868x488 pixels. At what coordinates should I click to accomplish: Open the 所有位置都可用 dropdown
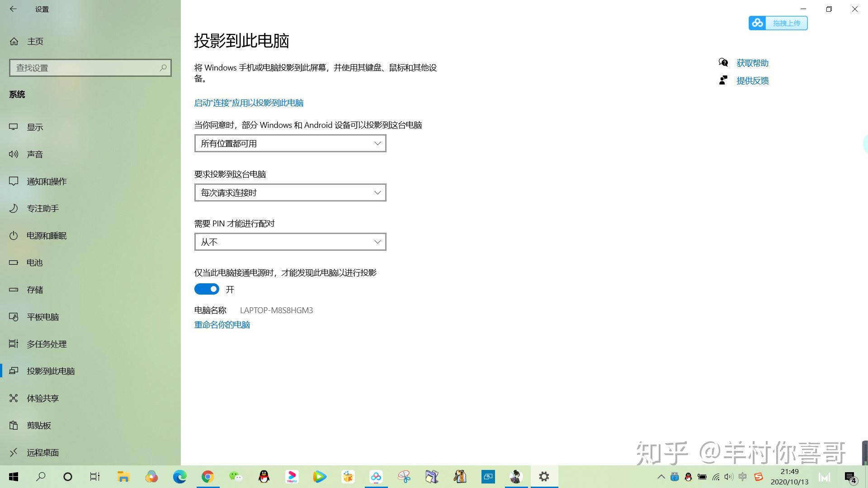(290, 143)
